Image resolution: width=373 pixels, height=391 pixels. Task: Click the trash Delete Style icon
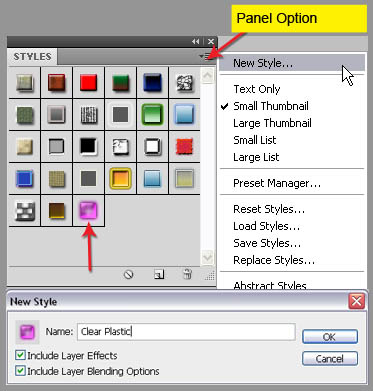click(x=187, y=274)
